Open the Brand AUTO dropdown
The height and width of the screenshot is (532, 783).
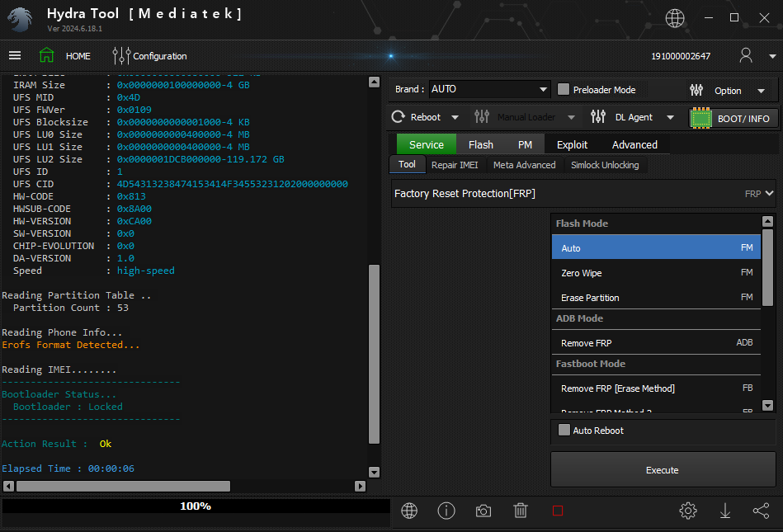click(x=543, y=90)
